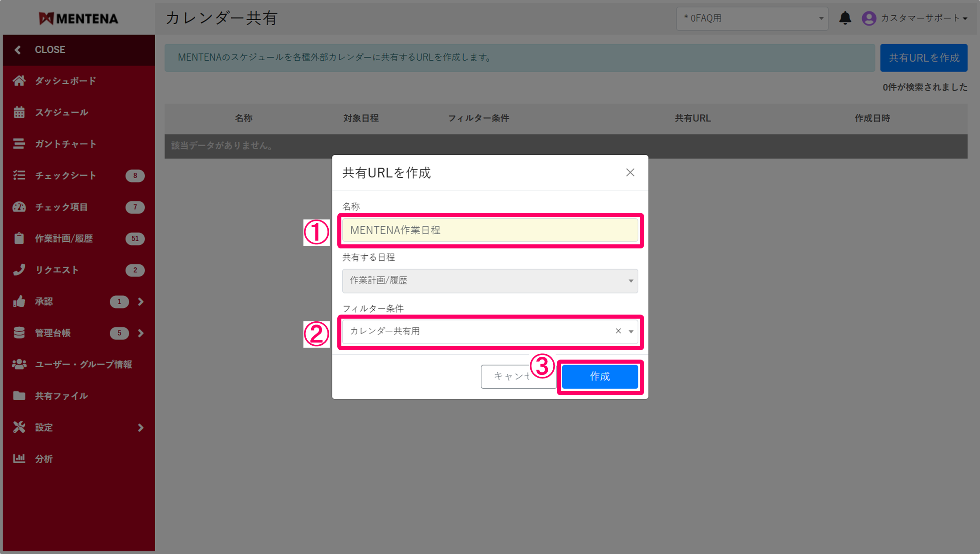The width and height of the screenshot is (980, 554).
Task: Click the Analysis bar chart icon
Action: [19, 459]
